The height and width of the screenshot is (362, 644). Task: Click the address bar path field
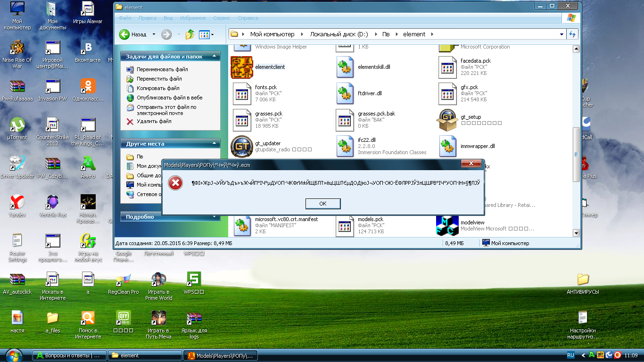pyautogui.click(x=396, y=34)
